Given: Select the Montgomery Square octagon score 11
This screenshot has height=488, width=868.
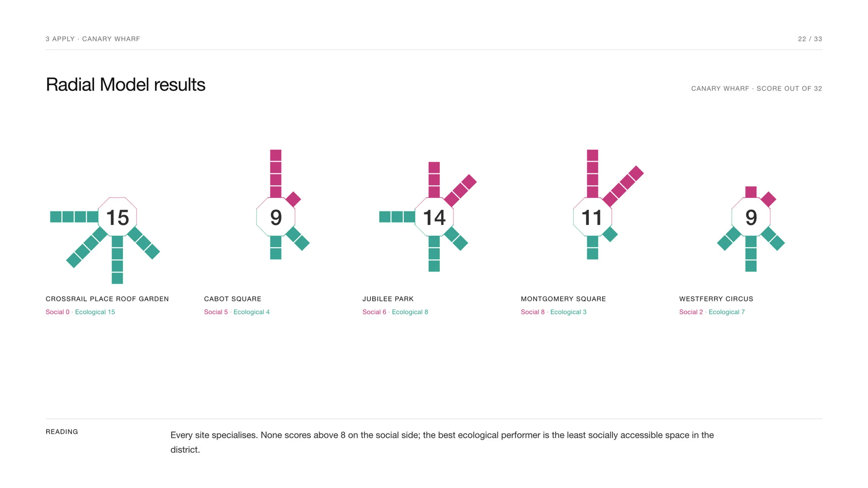Looking at the screenshot, I should (x=592, y=217).
